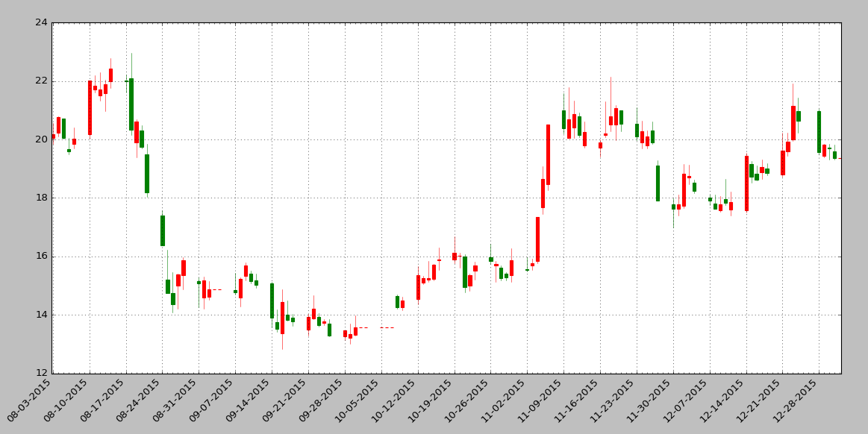The width and height of the screenshot is (868, 434).
Task: Click the y-axis label 14
Action: point(42,315)
